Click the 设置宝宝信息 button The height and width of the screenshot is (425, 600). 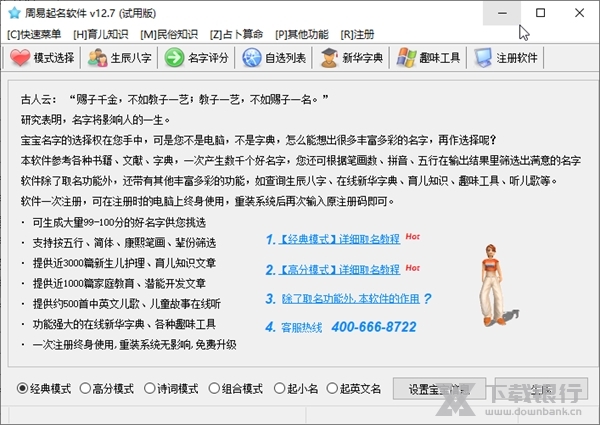pos(439,389)
